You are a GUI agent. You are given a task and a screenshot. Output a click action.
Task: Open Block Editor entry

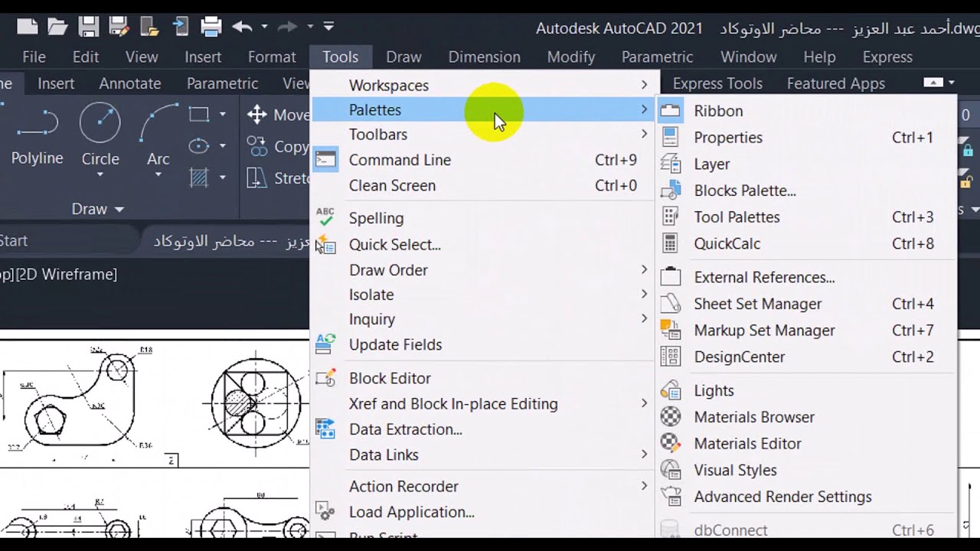(482, 378)
